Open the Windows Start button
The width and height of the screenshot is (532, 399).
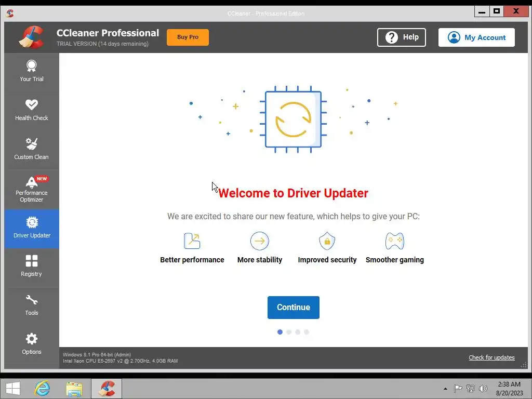[13, 389]
